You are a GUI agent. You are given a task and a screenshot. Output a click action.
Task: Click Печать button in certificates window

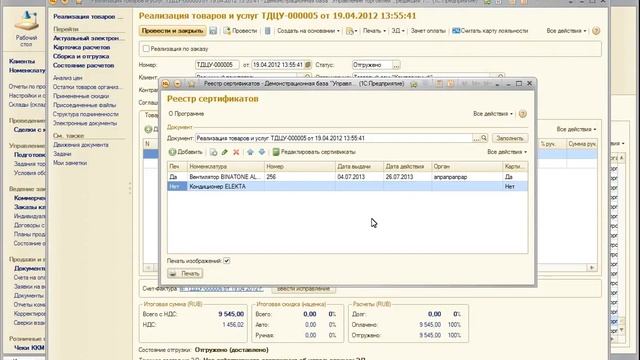185,273
